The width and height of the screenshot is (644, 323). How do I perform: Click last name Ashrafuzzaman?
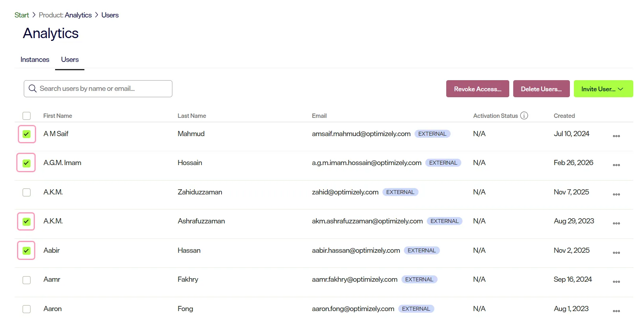[x=201, y=221]
